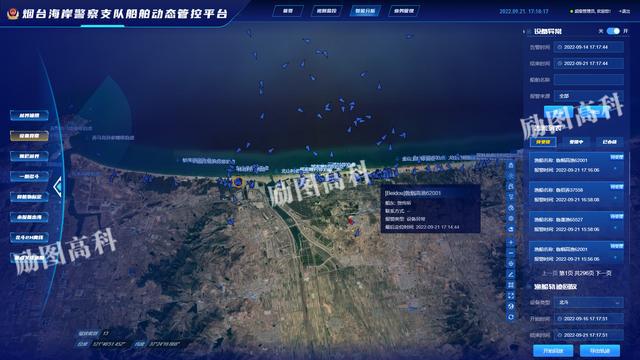Image resolution: width=640 pixels, height=360 pixels.
Task: Select the highlighted gold left sidebar menu button
Action: tap(29, 136)
